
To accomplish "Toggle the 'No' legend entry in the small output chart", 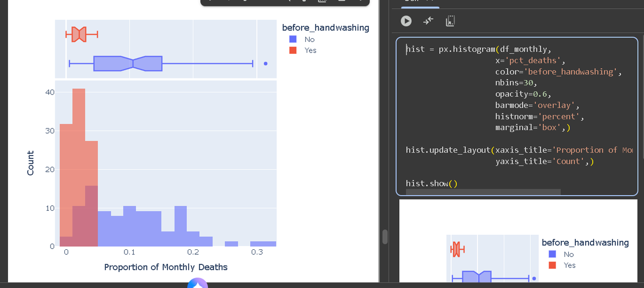I will (x=561, y=254).
